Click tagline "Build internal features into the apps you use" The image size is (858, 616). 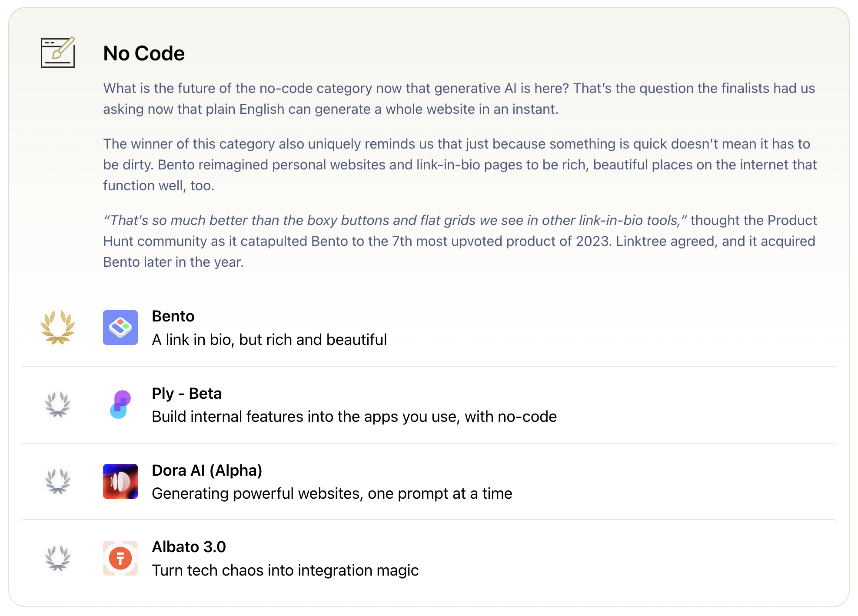coord(306,417)
